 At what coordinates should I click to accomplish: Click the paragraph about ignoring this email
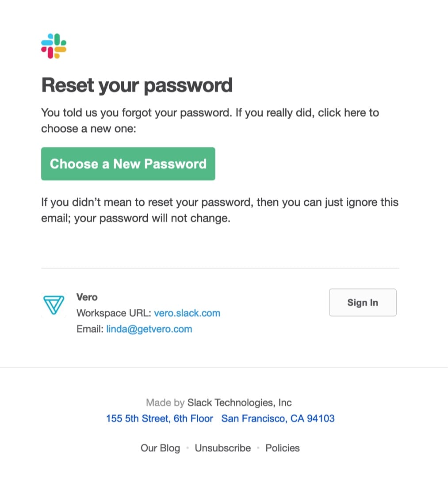pyautogui.click(x=219, y=211)
